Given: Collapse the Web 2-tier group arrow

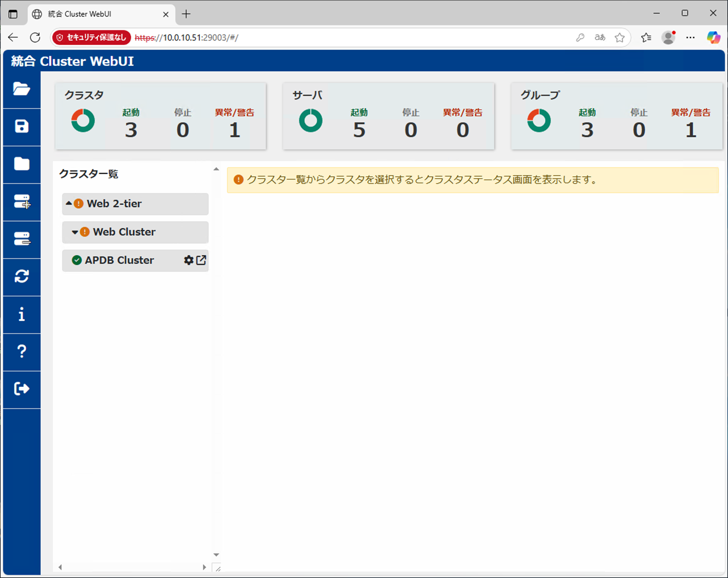Looking at the screenshot, I should click(x=69, y=203).
